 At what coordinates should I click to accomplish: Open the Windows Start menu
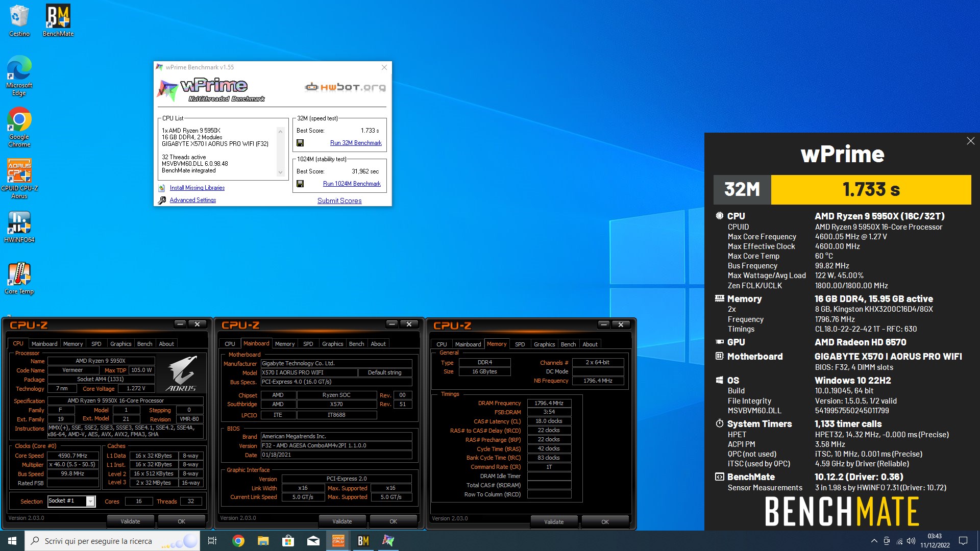12,541
